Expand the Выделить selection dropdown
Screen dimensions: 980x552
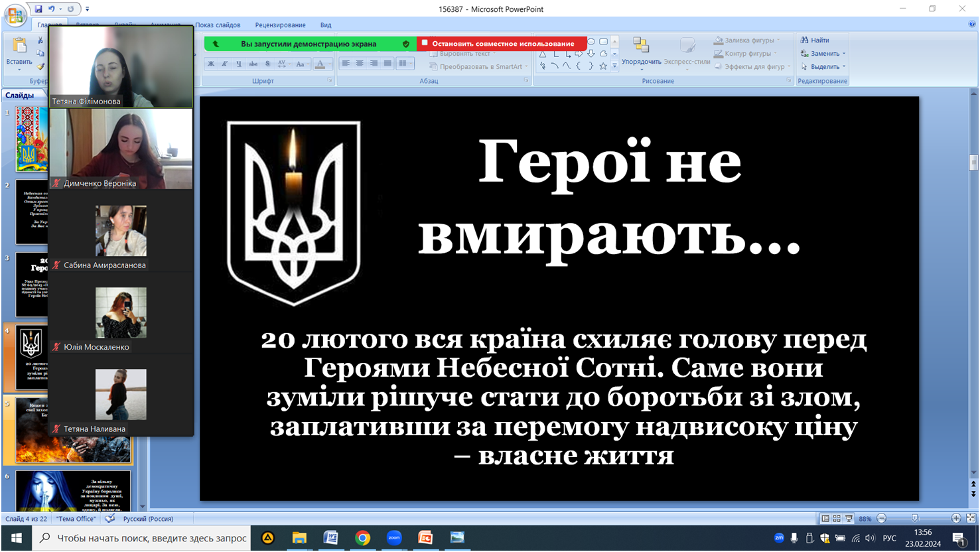coord(844,67)
